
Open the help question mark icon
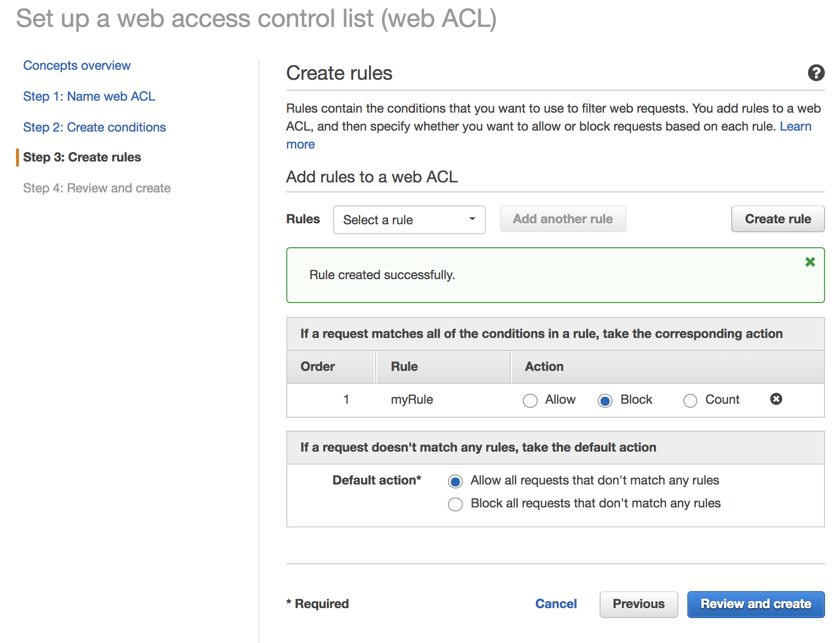[816, 73]
